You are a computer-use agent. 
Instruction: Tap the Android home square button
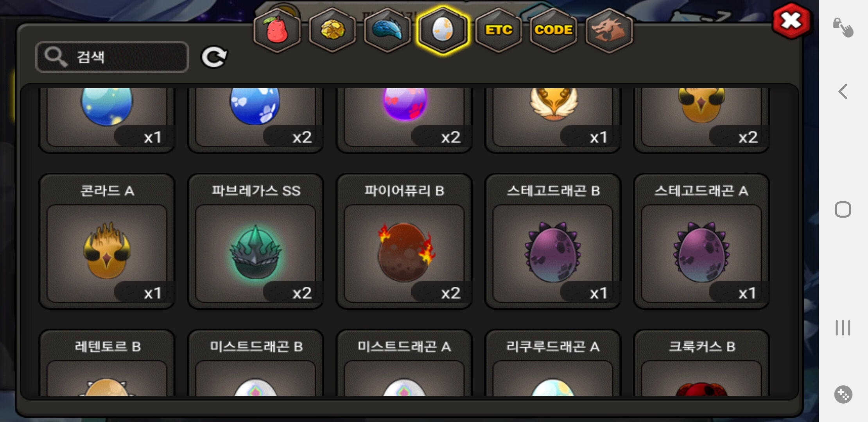843,209
